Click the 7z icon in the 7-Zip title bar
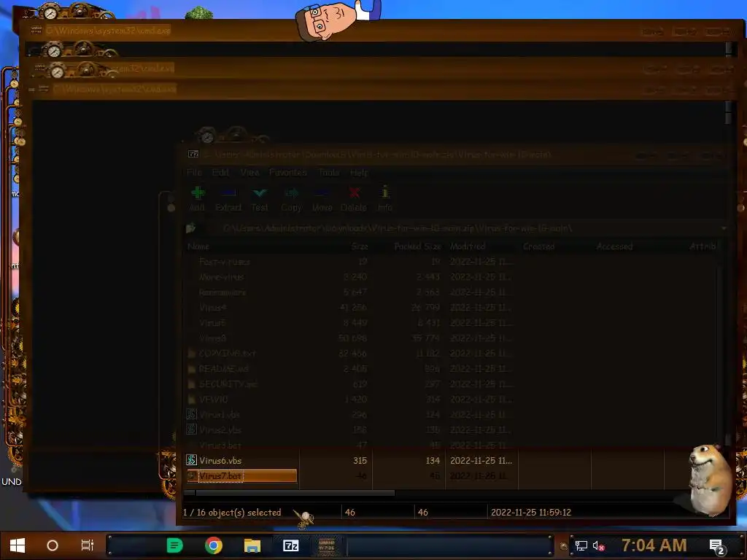 (193, 154)
